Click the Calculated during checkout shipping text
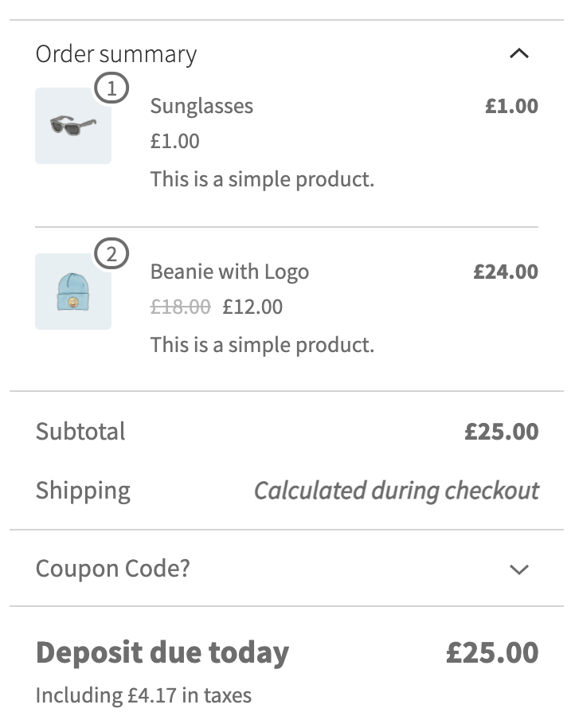575x728 pixels. (396, 490)
